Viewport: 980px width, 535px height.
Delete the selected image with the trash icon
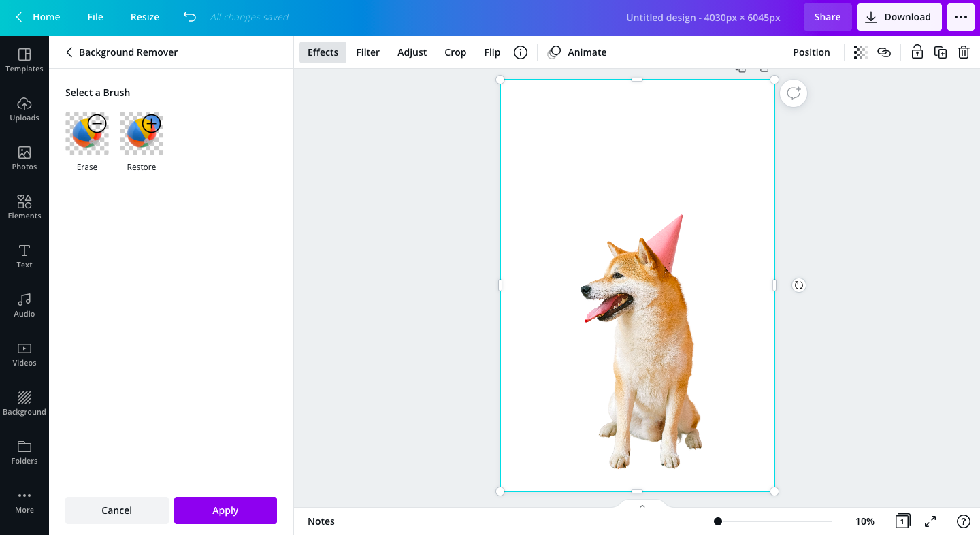pos(963,52)
